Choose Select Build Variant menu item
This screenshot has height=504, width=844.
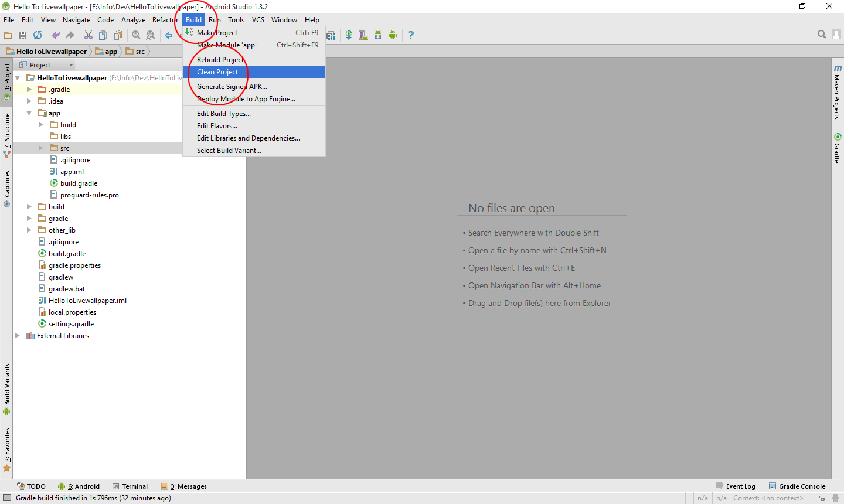(x=254, y=151)
